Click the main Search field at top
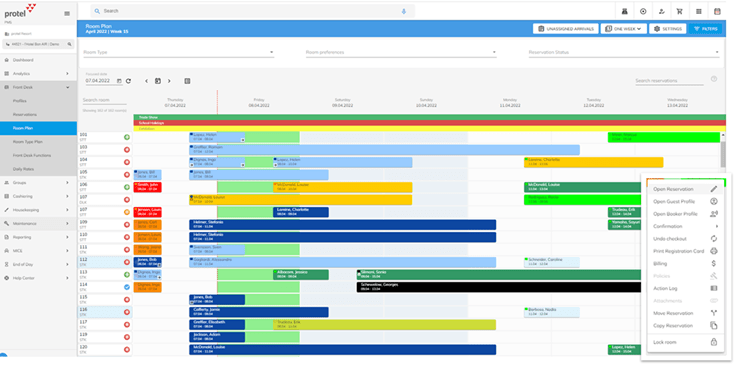Viewport: 735px width, 365px height. click(x=253, y=11)
